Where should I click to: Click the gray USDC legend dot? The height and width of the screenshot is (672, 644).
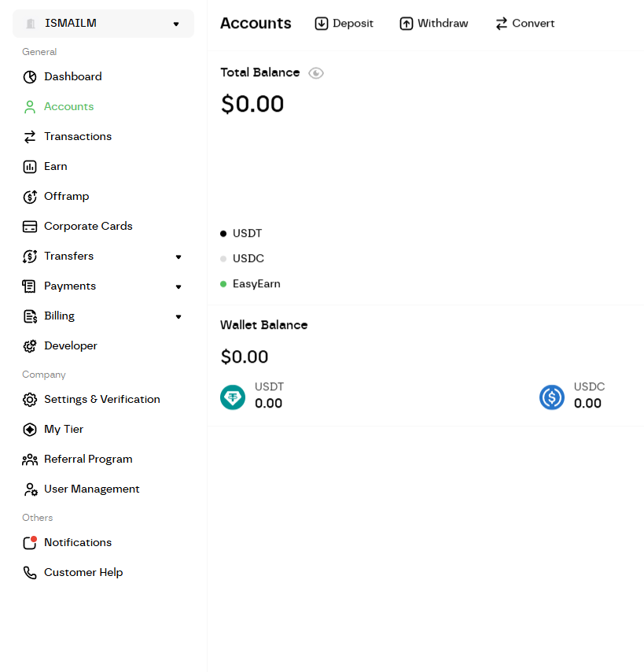pos(223,259)
